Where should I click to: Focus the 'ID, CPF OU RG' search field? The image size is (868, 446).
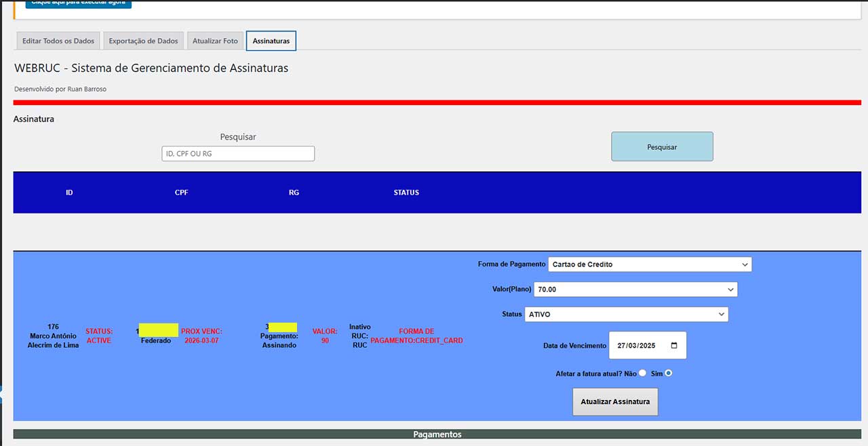tap(238, 154)
